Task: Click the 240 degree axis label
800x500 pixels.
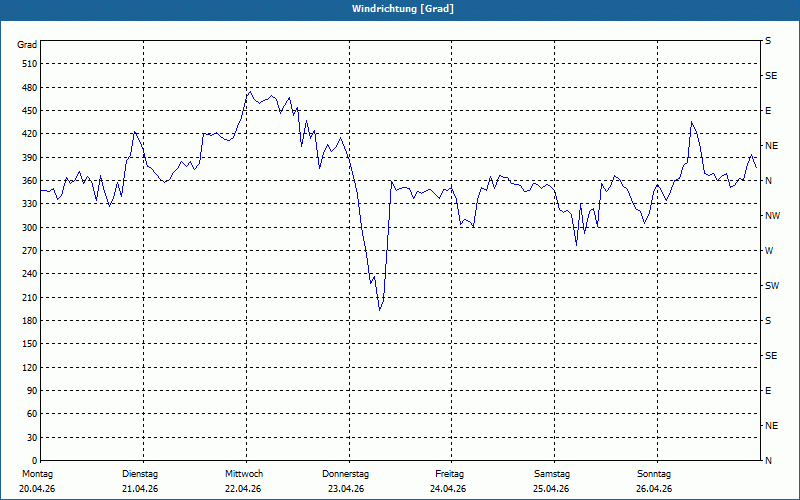Action: pyautogui.click(x=30, y=274)
